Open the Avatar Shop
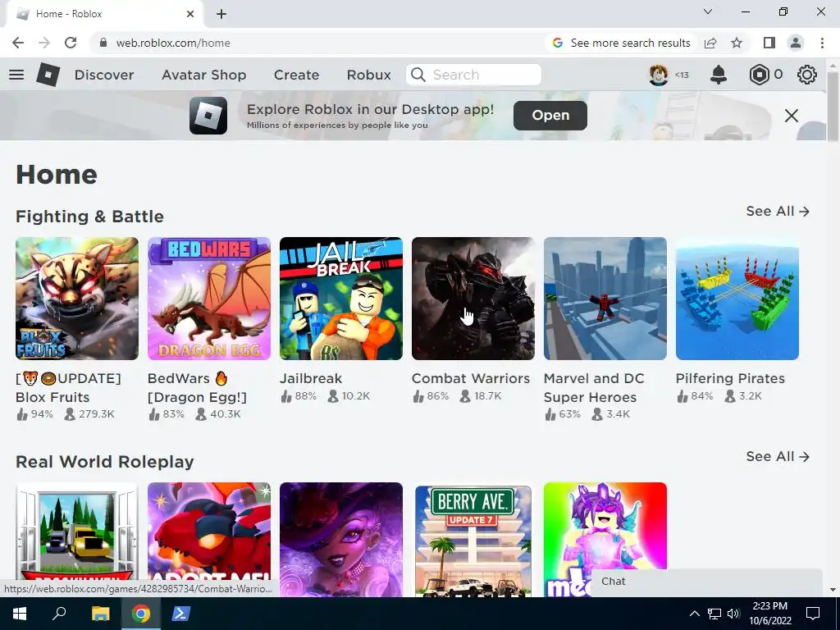Viewport: 840px width, 630px height. (203, 75)
